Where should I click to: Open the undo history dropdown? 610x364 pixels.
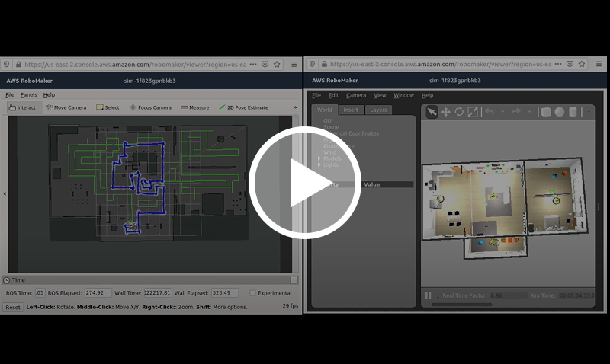click(x=502, y=112)
